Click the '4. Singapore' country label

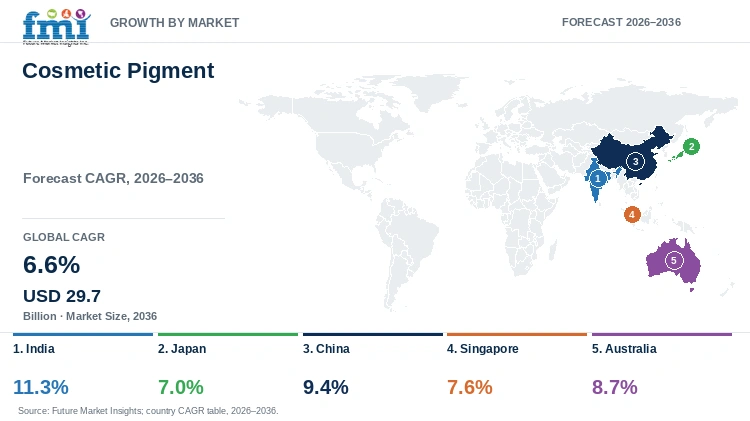tap(483, 349)
